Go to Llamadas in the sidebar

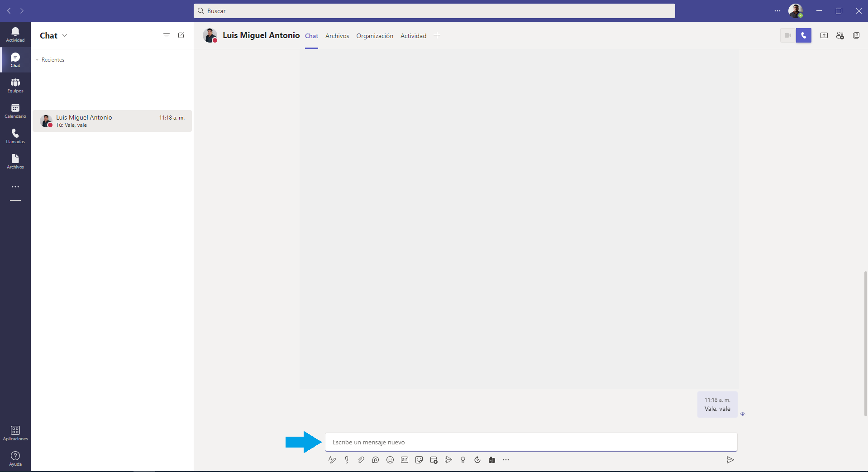(15, 136)
